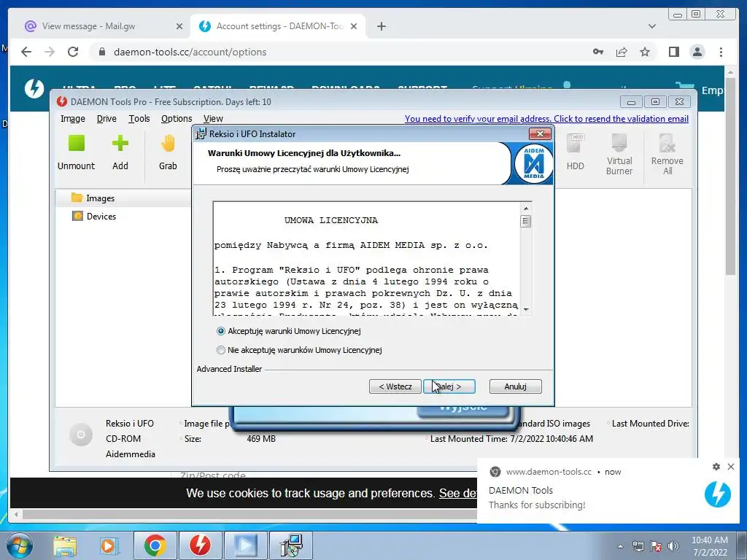Image resolution: width=747 pixels, height=560 pixels.
Task: Click the browser reload button
Action: (x=73, y=52)
